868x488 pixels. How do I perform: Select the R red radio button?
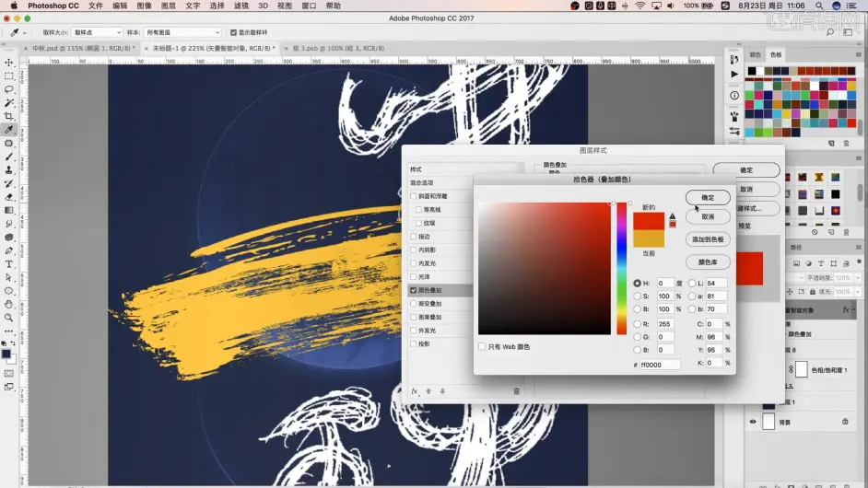(637, 324)
